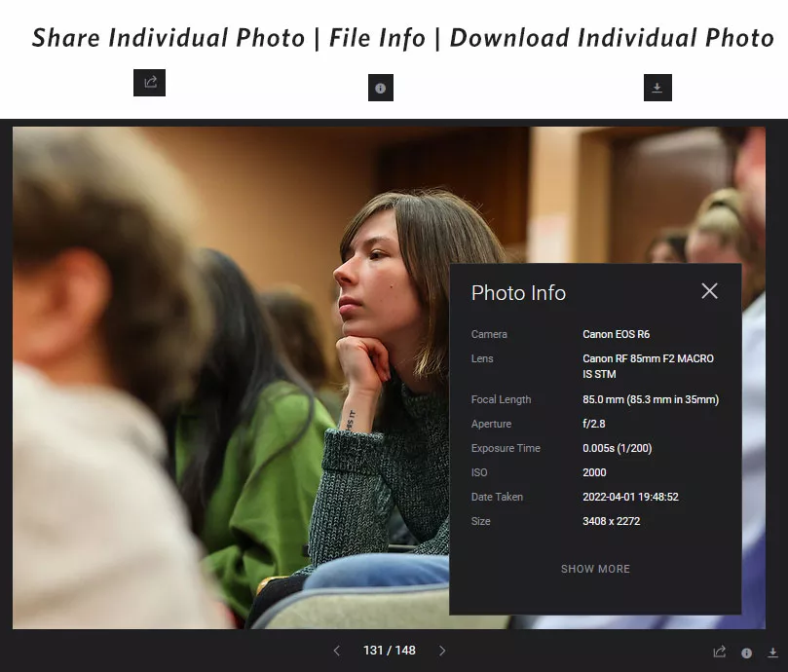788x672 pixels.
Task: Click the "Date Taken" label
Action: [497, 497]
